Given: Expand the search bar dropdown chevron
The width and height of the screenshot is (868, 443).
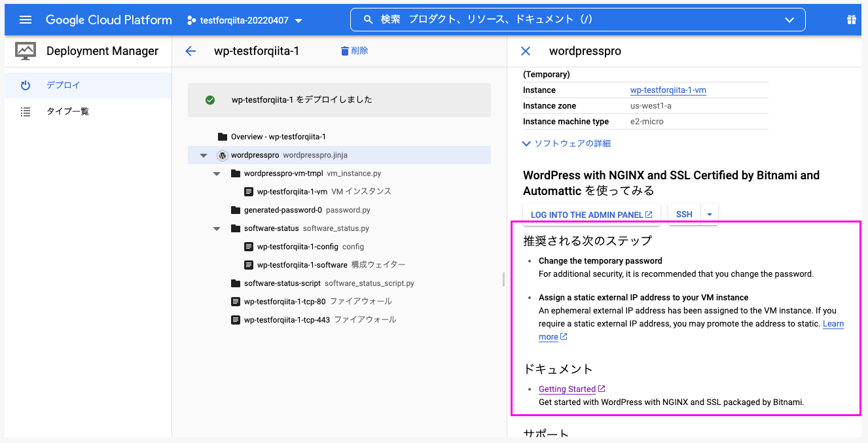Looking at the screenshot, I should point(789,20).
